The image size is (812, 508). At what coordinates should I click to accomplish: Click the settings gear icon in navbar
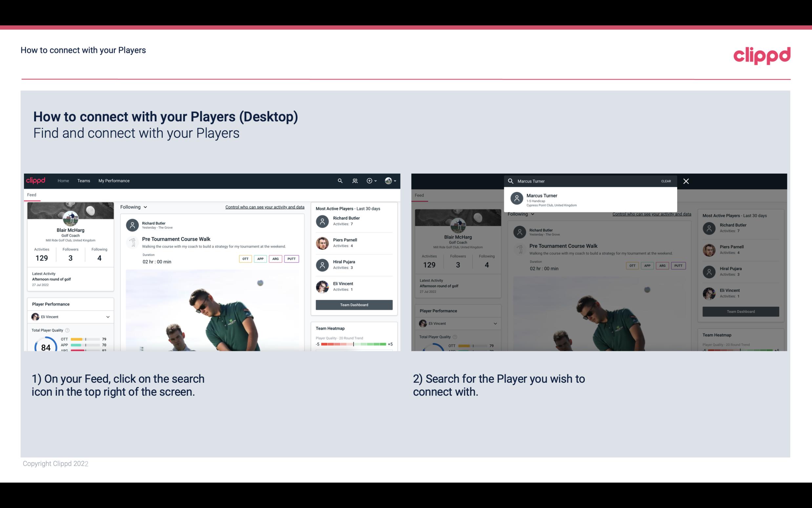tap(370, 181)
